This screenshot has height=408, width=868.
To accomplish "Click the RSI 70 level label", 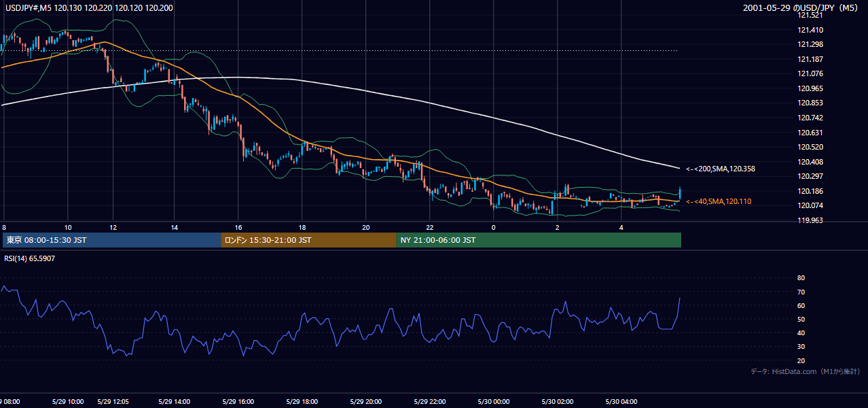I will [801, 292].
